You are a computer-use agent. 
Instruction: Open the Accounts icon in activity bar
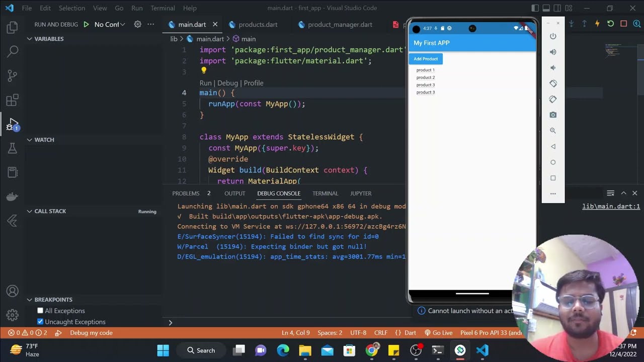click(13, 291)
